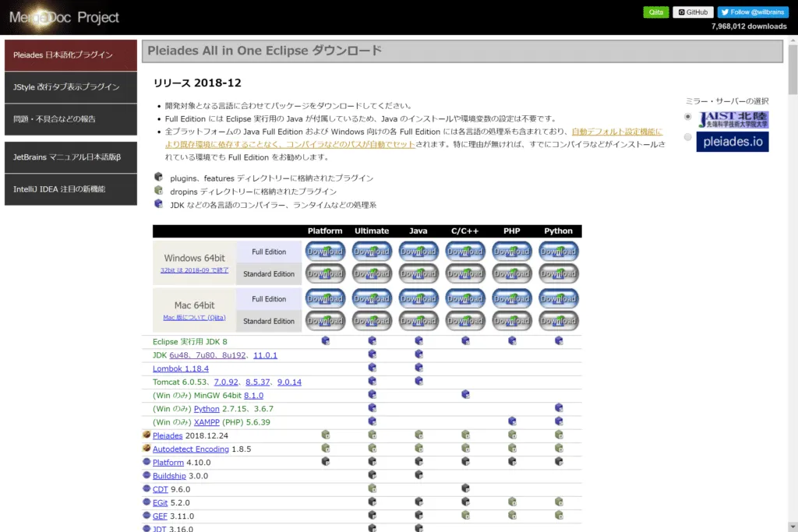Click the JAIST 北陸 mirror banner image
Image resolution: width=798 pixels, height=532 pixels.
click(733, 119)
